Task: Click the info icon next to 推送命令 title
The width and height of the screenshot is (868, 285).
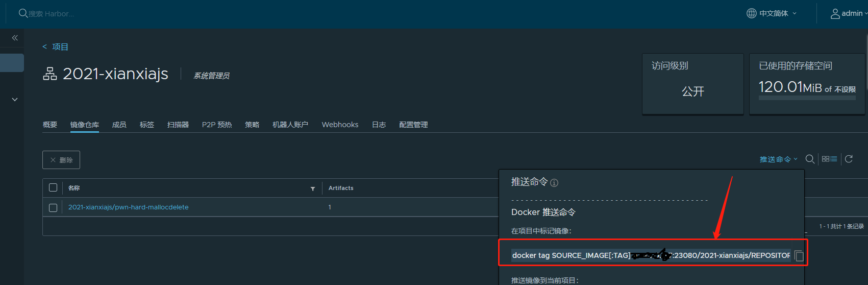Action: pos(554,183)
